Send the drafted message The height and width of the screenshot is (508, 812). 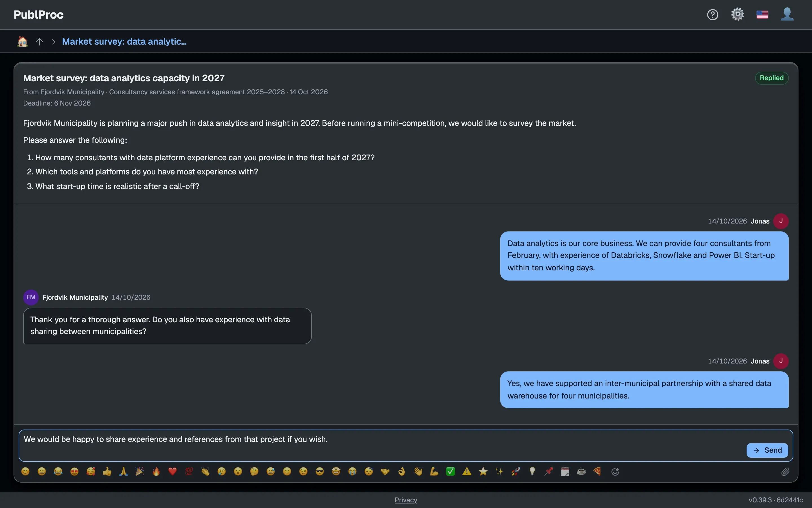click(x=767, y=450)
